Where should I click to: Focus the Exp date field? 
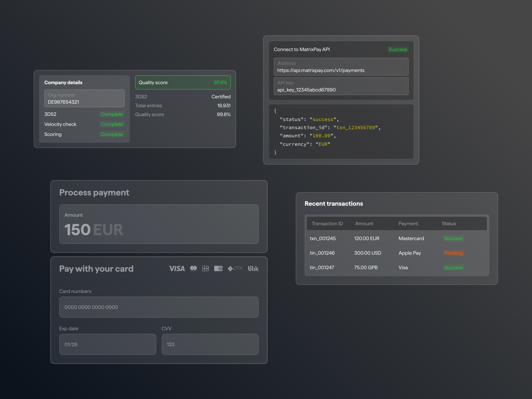click(x=107, y=344)
